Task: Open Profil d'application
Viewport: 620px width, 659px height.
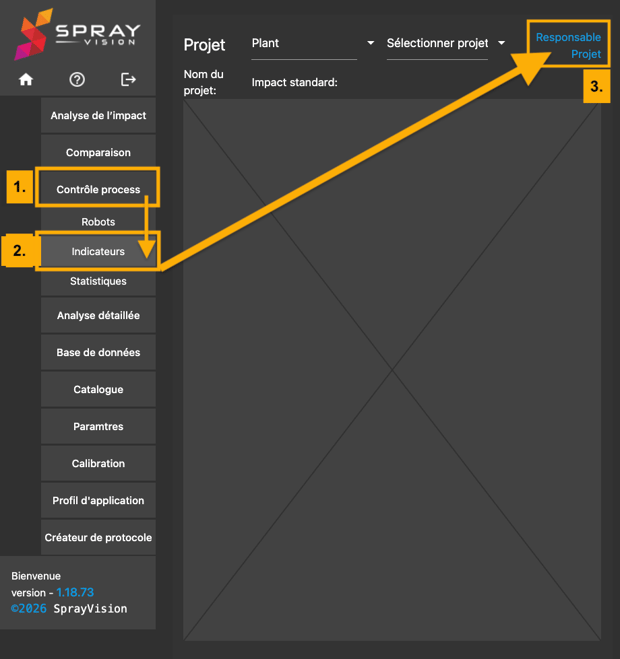Action: [98, 501]
